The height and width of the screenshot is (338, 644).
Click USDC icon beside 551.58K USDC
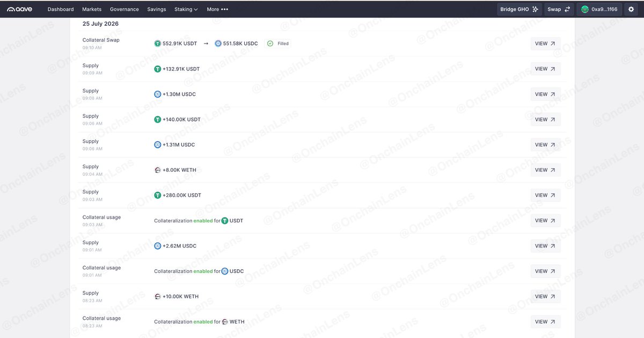pyautogui.click(x=218, y=44)
